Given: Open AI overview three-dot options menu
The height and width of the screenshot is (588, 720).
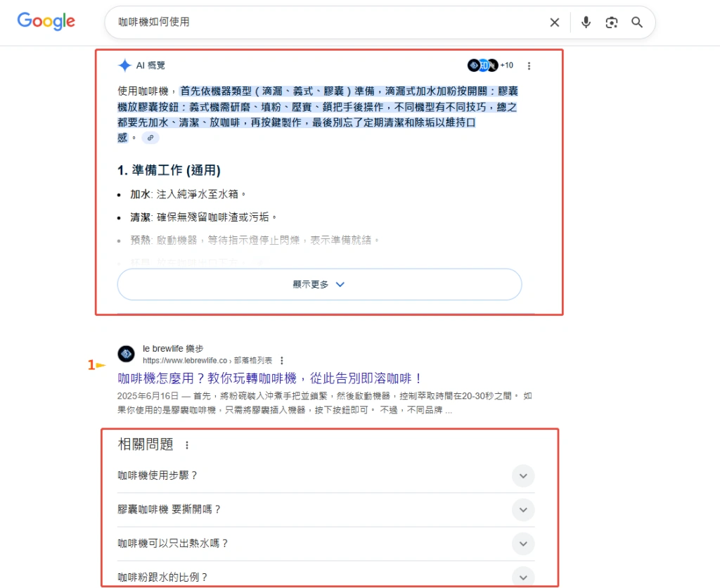Looking at the screenshot, I should [529, 66].
